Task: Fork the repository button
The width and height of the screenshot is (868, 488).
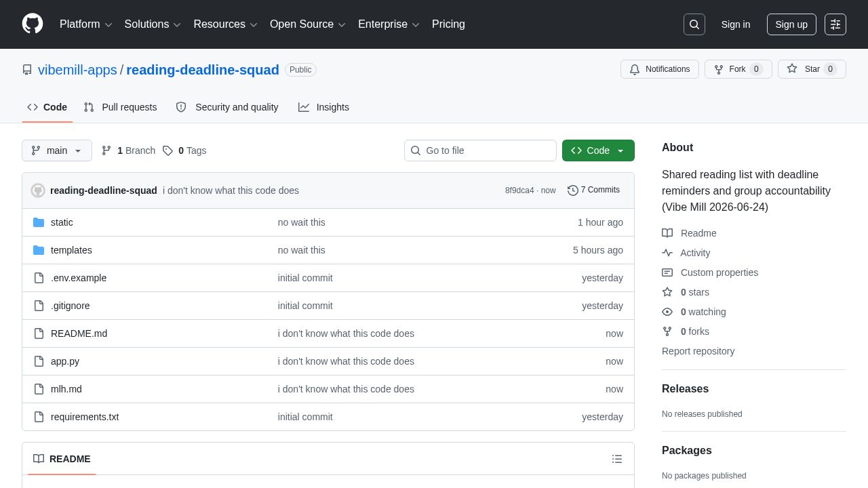Action: [x=738, y=69]
